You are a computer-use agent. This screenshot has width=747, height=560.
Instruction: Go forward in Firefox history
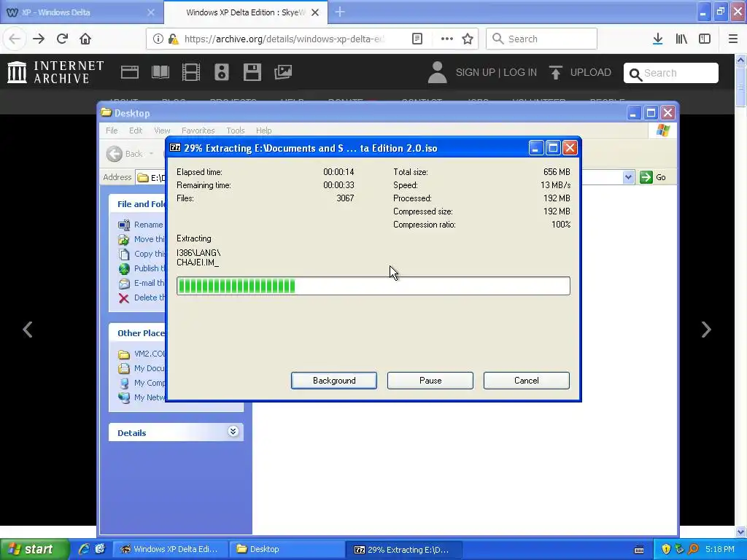coord(39,39)
